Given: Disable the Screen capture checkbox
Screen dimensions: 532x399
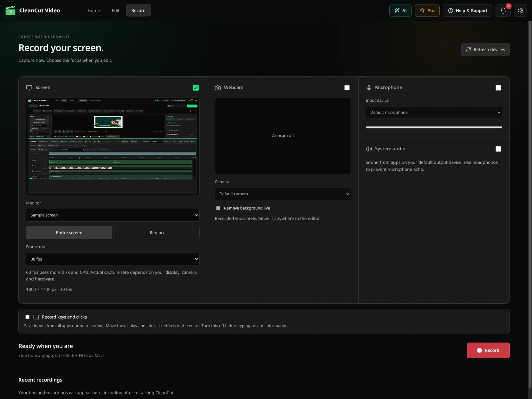Looking at the screenshot, I should point(196,88).
